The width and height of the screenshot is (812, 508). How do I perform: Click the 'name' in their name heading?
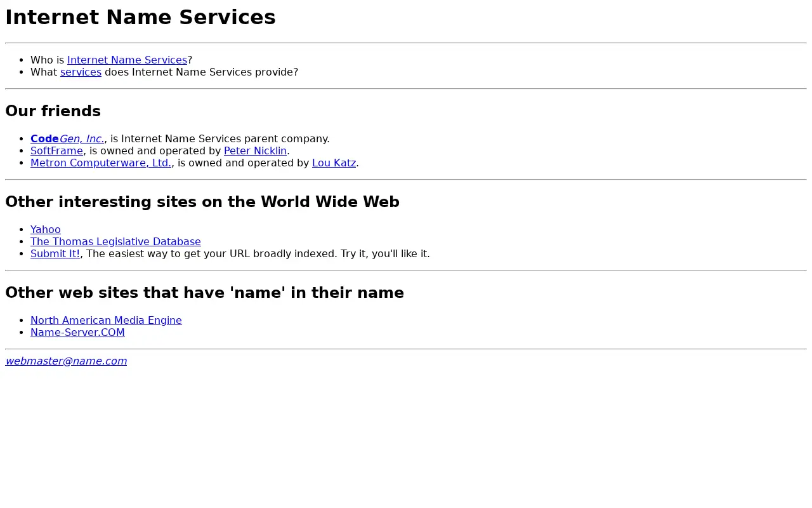click(204, 293)
